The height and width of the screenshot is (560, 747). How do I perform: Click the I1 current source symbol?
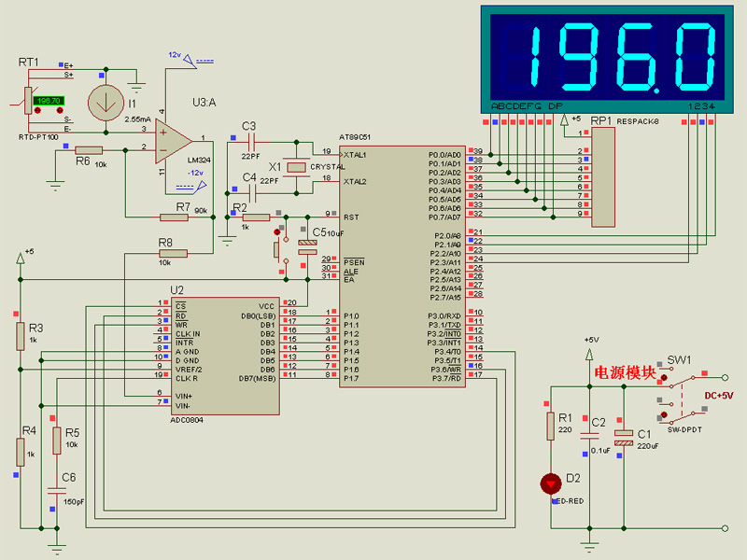pyautogui.click(x=106, y=103)
